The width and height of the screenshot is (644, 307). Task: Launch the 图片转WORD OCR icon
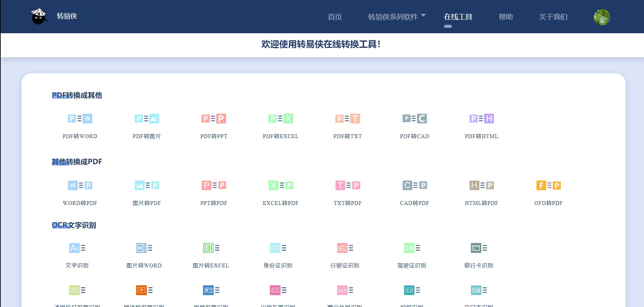(x=144, y=248)
